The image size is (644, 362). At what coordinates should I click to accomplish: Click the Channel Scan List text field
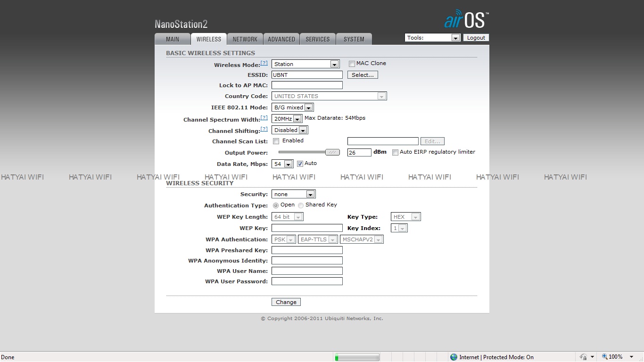tap(383, 141)
